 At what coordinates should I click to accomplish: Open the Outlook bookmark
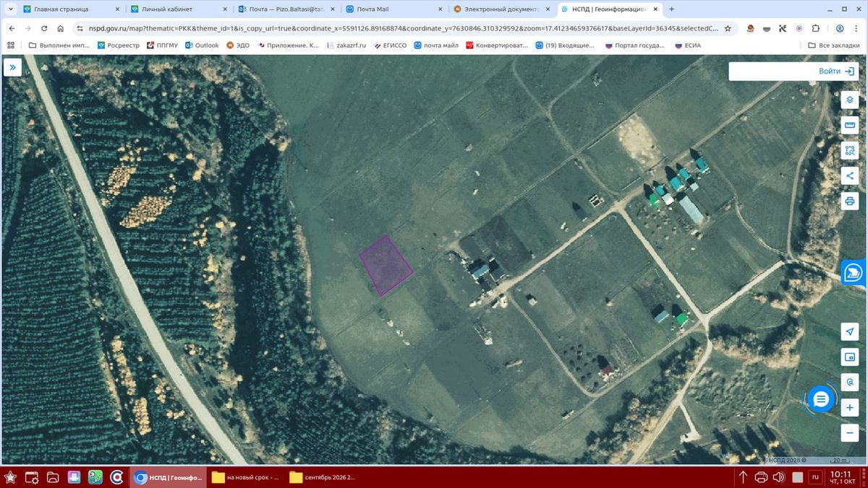pos(202,45)
